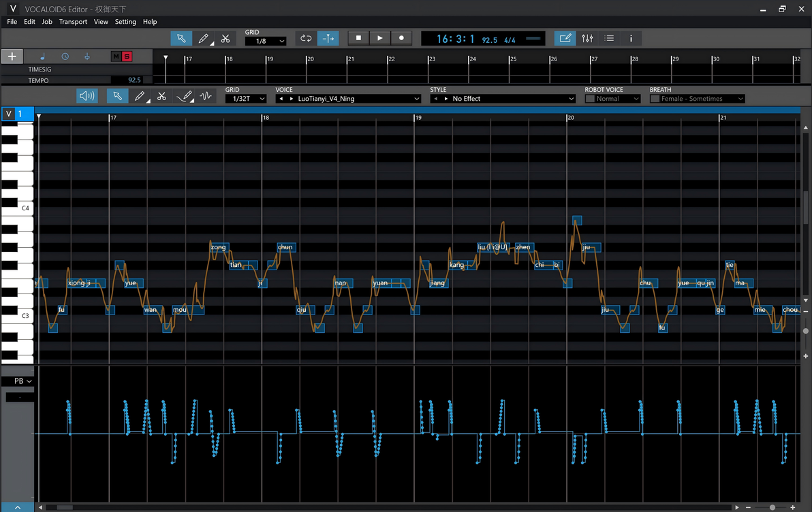Select previous voice with left arrow

coord(281,98)
